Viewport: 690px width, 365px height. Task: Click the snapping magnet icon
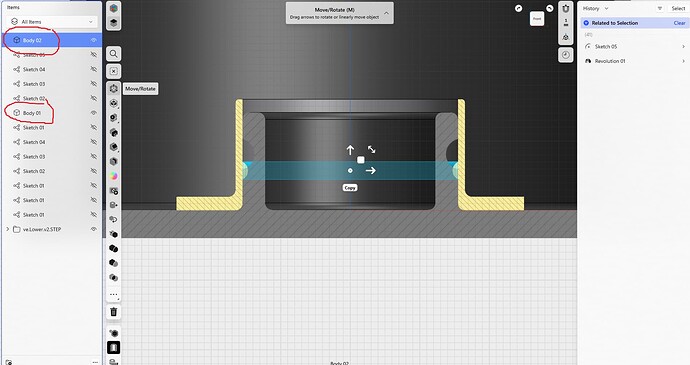566,8
